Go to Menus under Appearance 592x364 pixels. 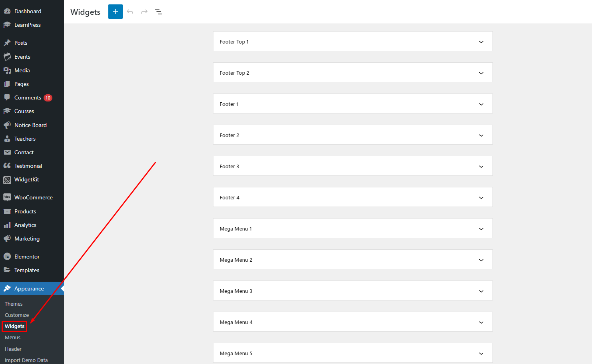(x=12, y=338)
